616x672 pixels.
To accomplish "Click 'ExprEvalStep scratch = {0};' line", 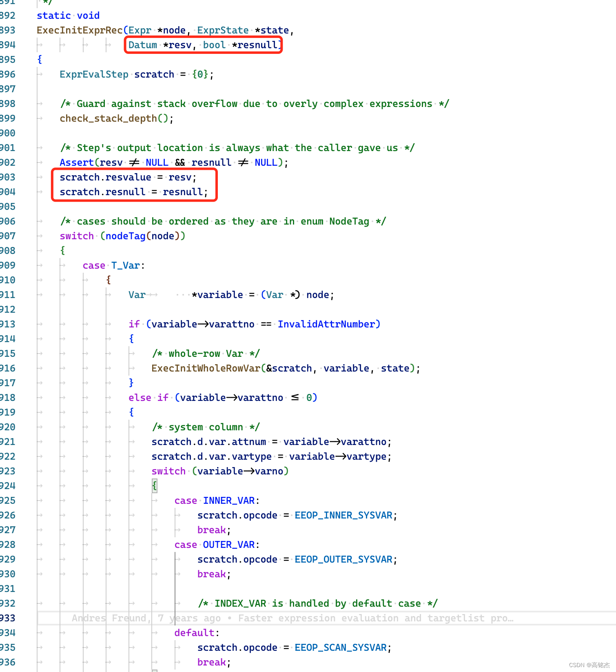I will 137,74.
